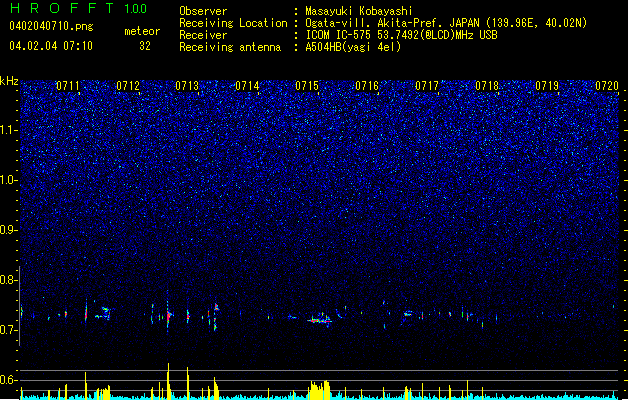
Task: Click the Receiving Location label
Action: 233,23
